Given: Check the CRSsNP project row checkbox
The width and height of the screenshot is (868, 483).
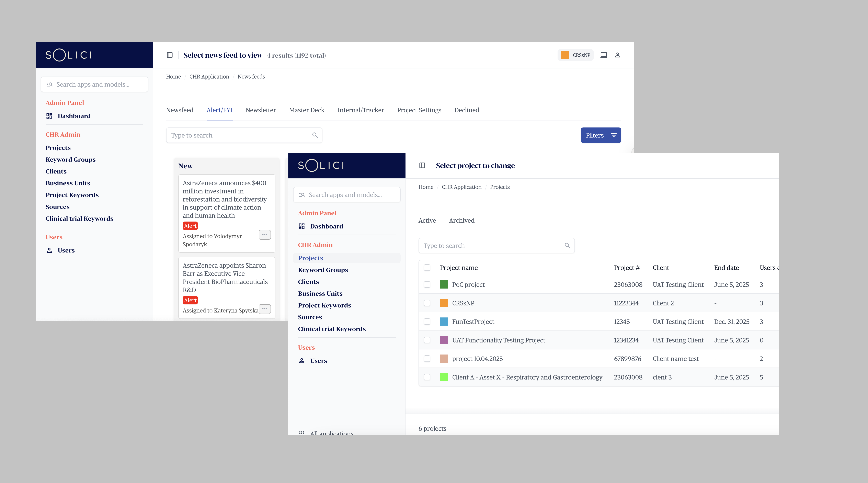Looking at the screenshot, I should [x=427, y=303].
